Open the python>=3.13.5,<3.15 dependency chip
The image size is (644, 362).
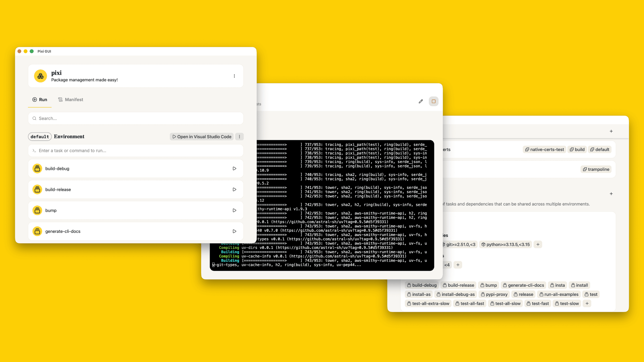coord(505,244)
